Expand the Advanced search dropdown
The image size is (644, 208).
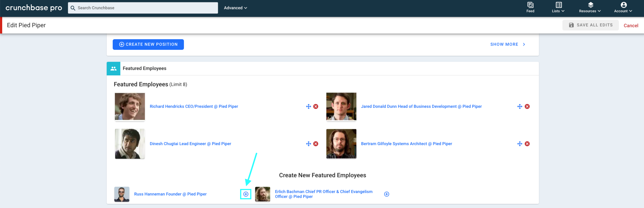pyautogui.click(x=235, y=8)
